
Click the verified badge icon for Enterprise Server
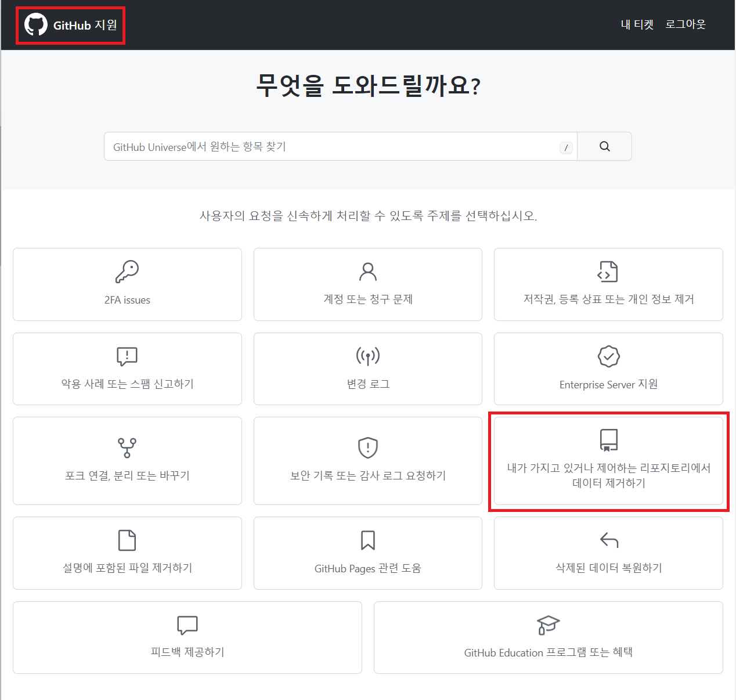tap(608, 356)
